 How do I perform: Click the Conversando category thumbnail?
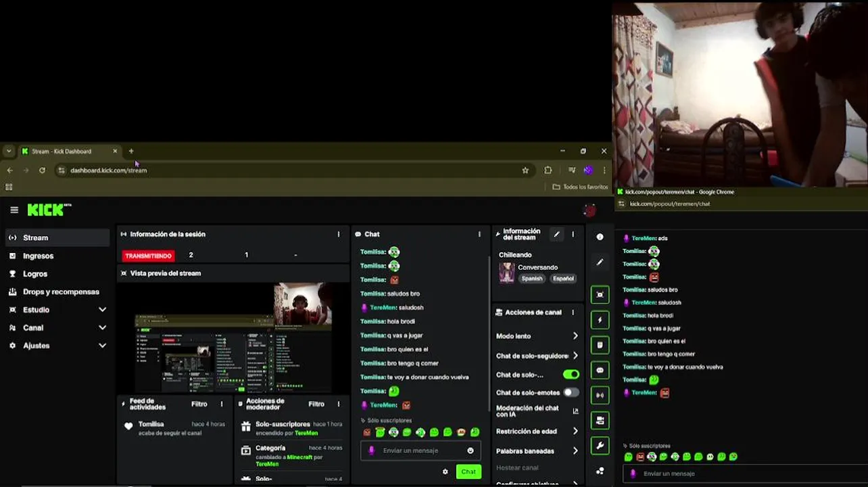click(x=506, y=273)
